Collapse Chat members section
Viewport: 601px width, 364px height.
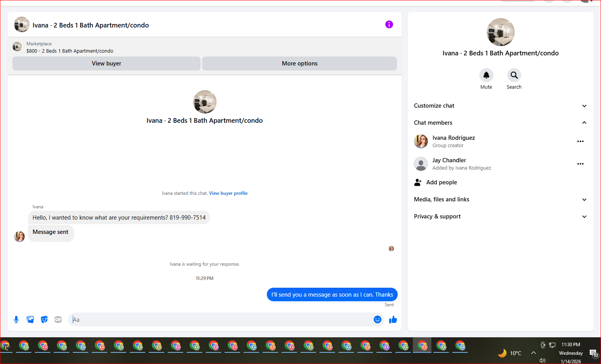coord(500,123)
